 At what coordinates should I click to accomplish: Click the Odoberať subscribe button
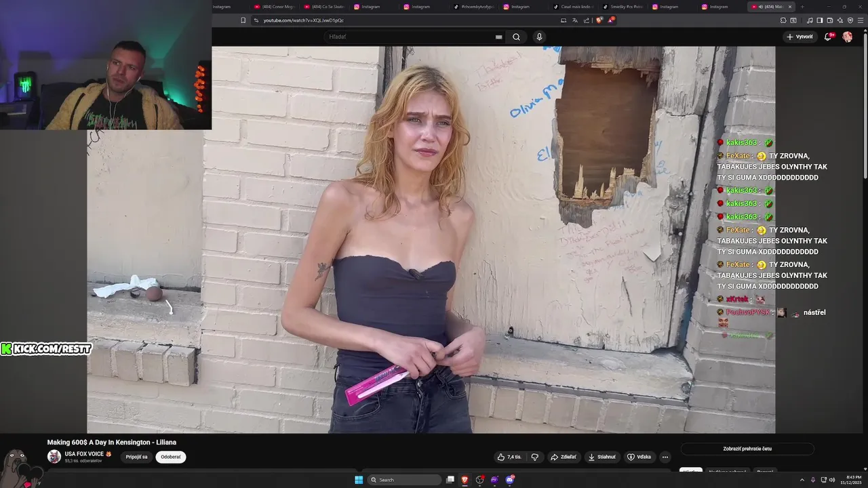point(171,457)
